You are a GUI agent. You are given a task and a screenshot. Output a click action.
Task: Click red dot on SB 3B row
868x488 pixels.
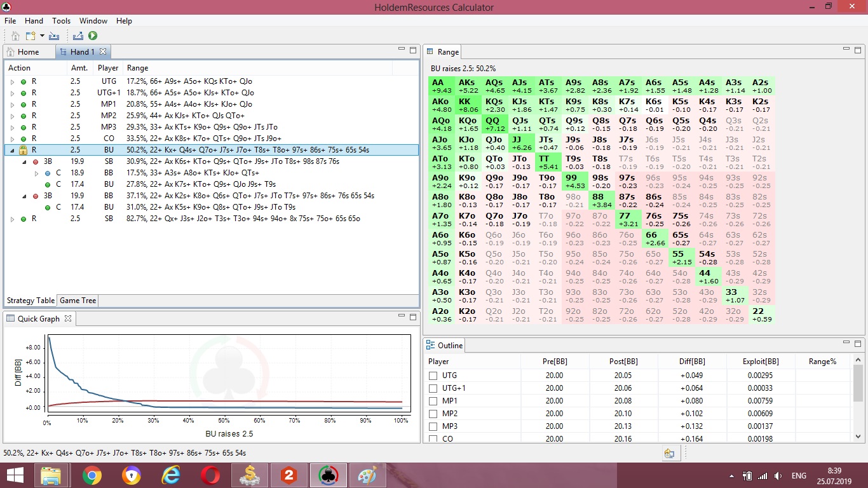pyautogui.click(x=36, y=162)
